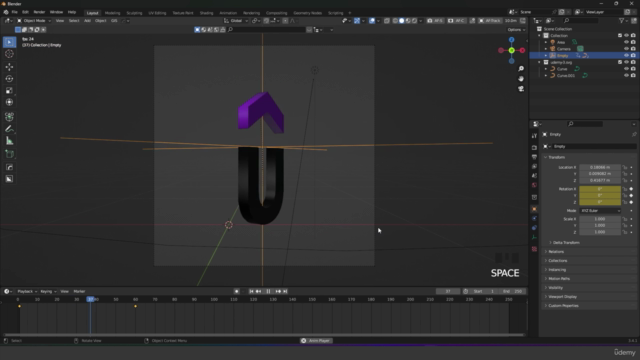This screenshot has width=640, height=360.
Task: Open the viewport Add menu
Action: [x=87, y=21]
